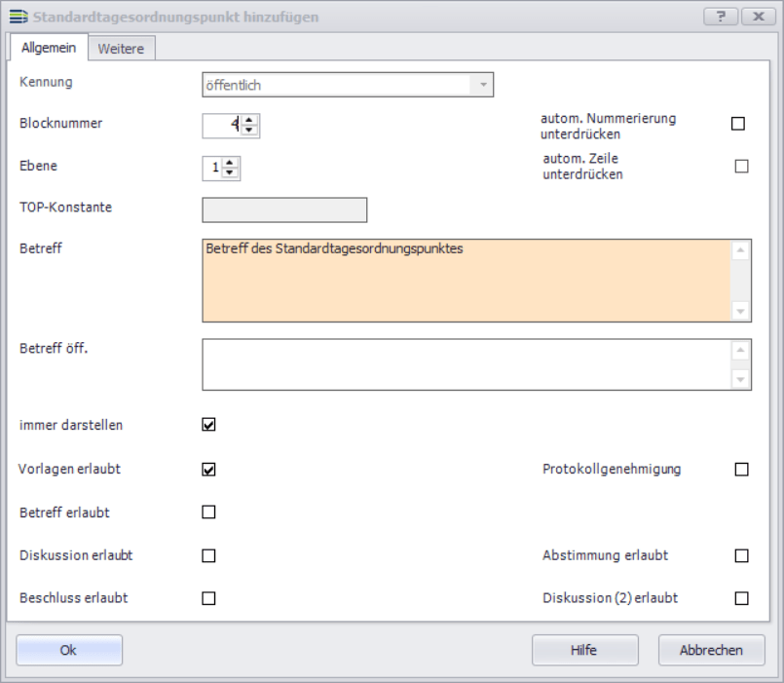Disable 'Vorlagen erlaubt' checkbox
The width and height of the screenshot is (784, 683).
pyautogui.click(x=208, y=470)
